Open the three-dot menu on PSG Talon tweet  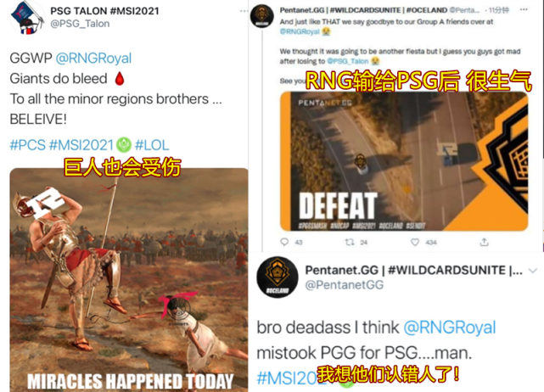244,11
